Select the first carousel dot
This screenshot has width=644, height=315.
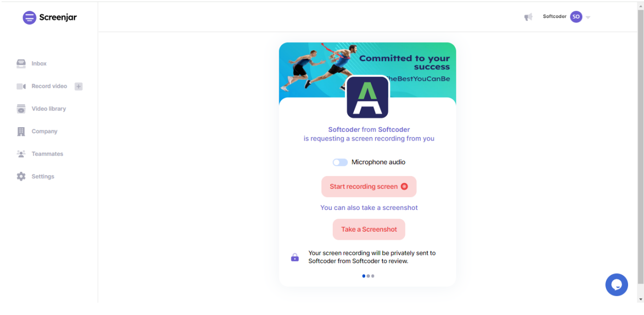coord(364,276)
